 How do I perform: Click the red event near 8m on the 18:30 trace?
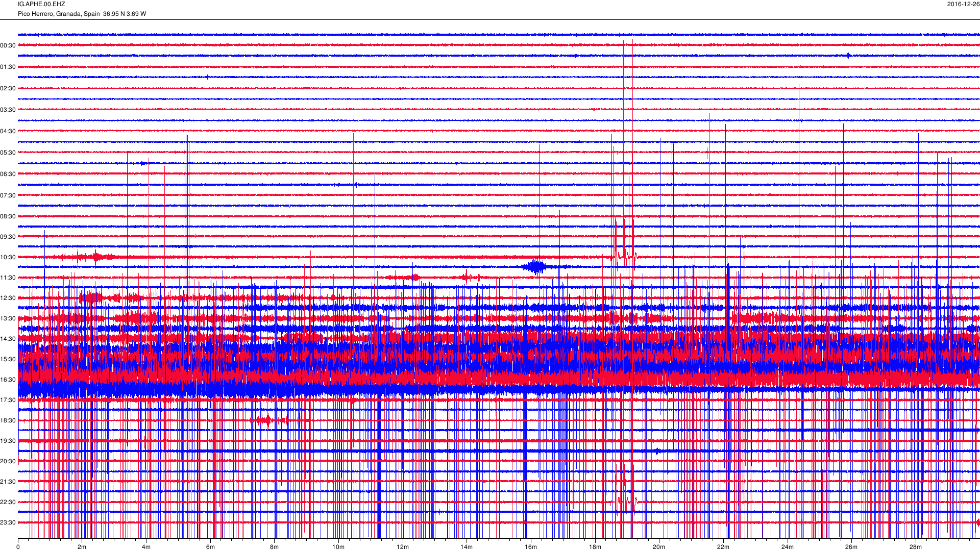click(269, 420)
